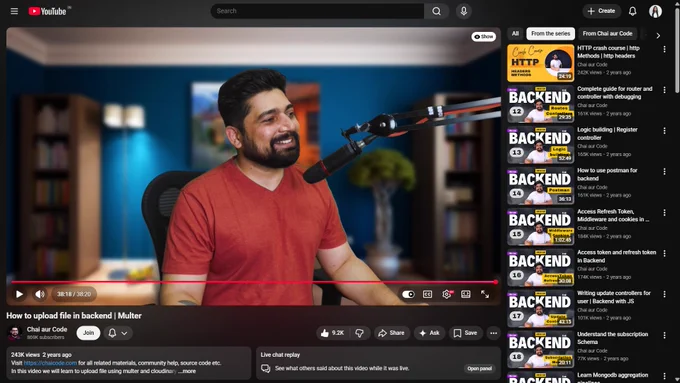The height and width of the screenshot is (383, 680).
Task: Open the hamburger guide menu
Action: pos(14,11)
